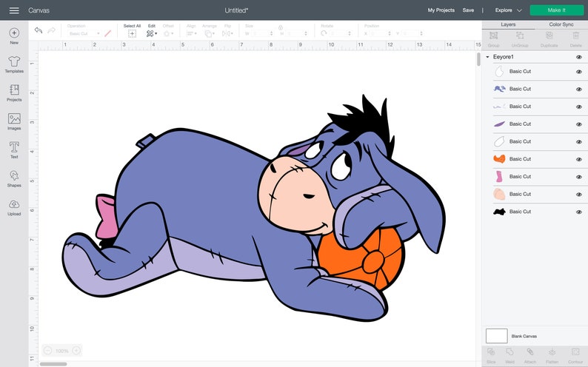Hide the blue hair-shaped layer

pyautogui.click(x=579, y=89)
